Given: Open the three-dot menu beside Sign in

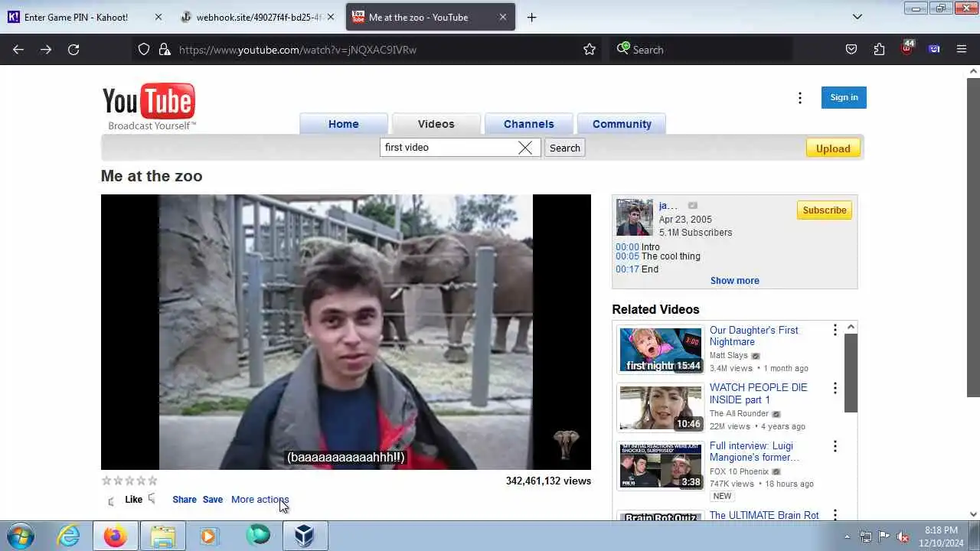Looking at the screenshot, I should 800,98.
